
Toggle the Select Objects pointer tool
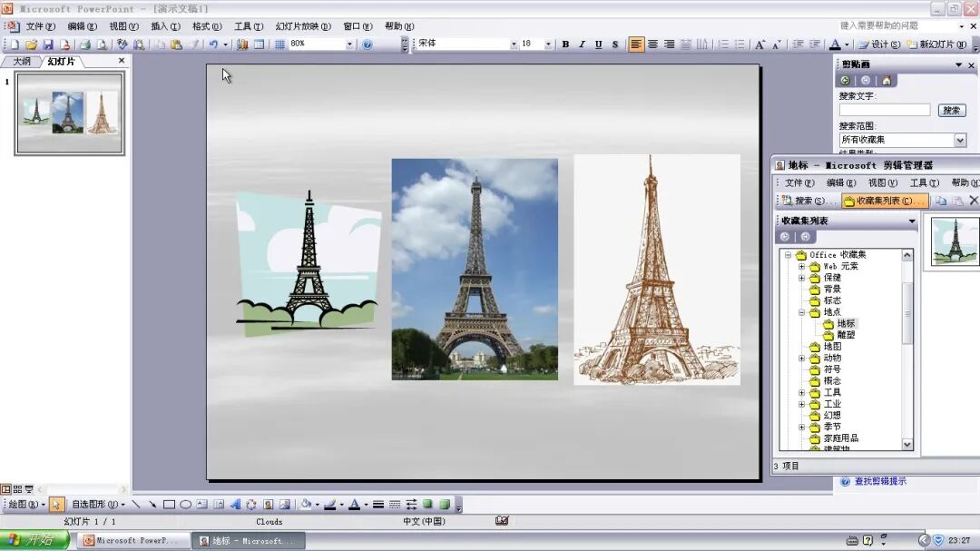(55, 504)
